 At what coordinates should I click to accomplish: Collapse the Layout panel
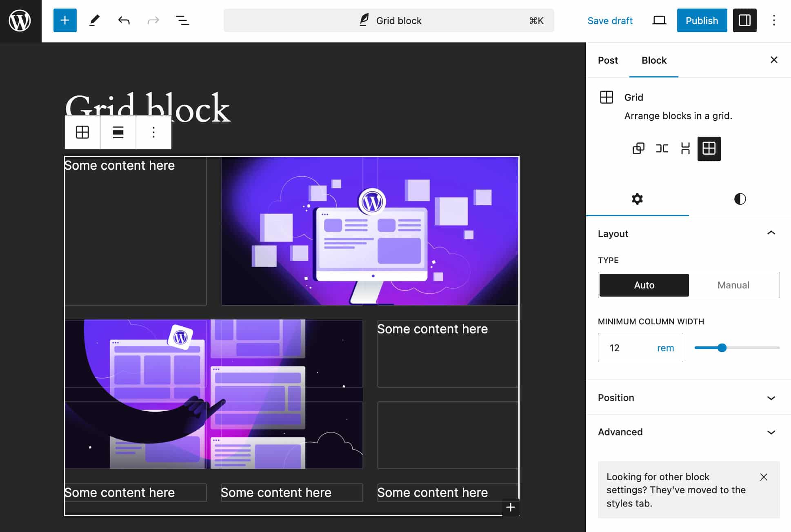point(771,233)
